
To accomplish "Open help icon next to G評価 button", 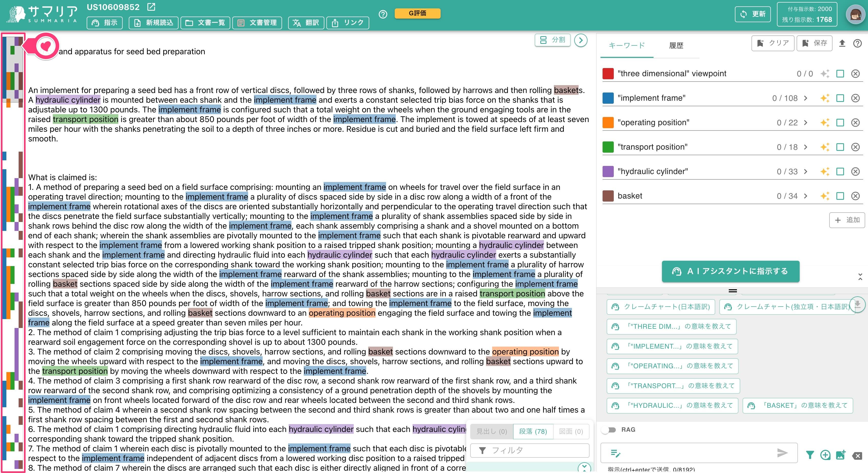I will (x=383, y=14).
